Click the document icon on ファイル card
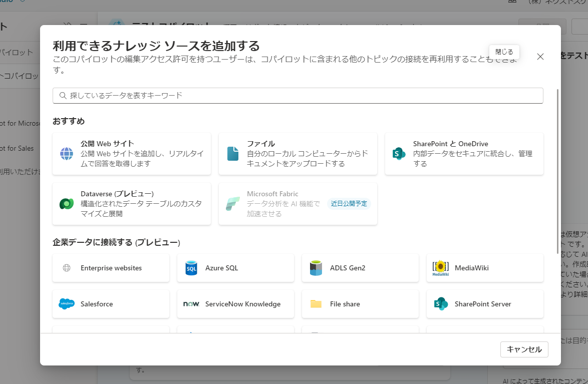This screenshot has width=588, height=384. click(233, 154)
